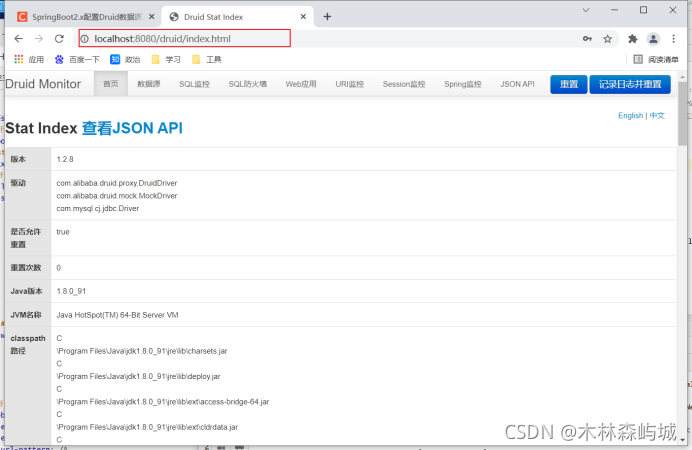Viewport: 692px width, 450px height.
Task: Select the access-bridge-64.jar classpath entry
Action: 162,402
